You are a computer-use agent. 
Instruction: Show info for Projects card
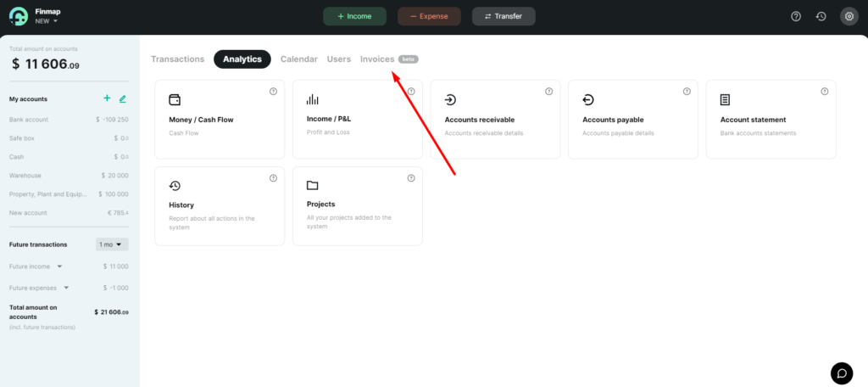click(411, 178)
